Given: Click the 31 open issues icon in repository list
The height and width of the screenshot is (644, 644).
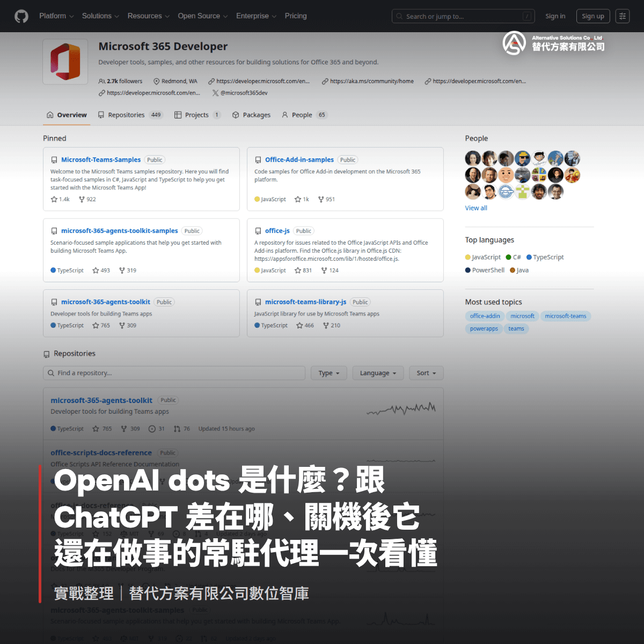Looking at the screenshot, I should coord(157,429).
